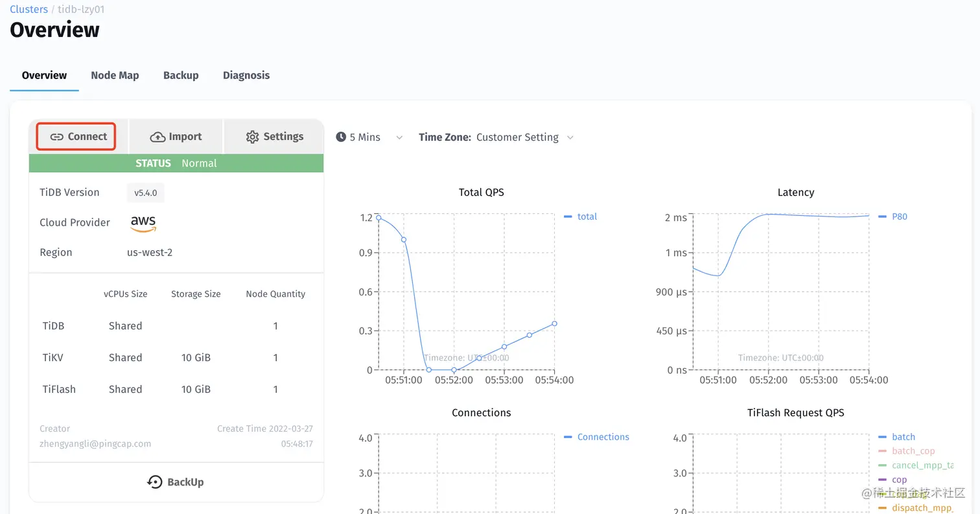
Task: Toggle the Connections legend series
Action: [597, 437]
